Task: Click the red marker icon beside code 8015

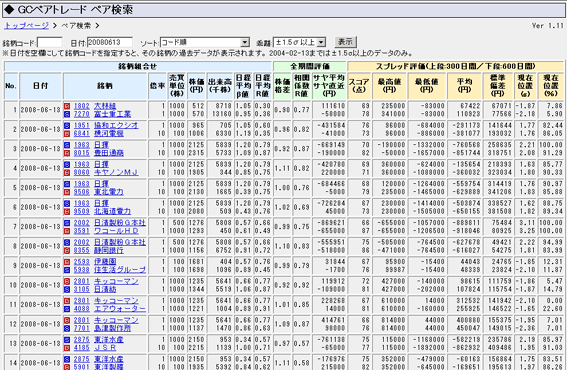Action: pos(67,153)
